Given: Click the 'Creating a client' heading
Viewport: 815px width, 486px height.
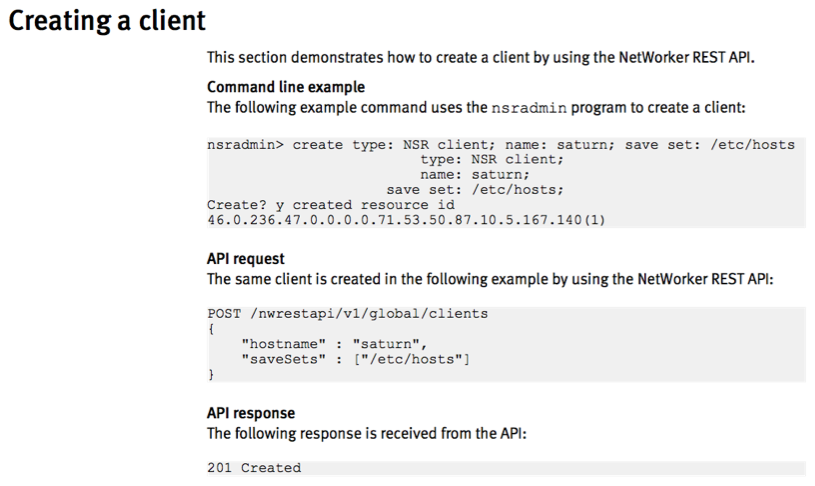Looking at the screenshot, I should (107, 21).
